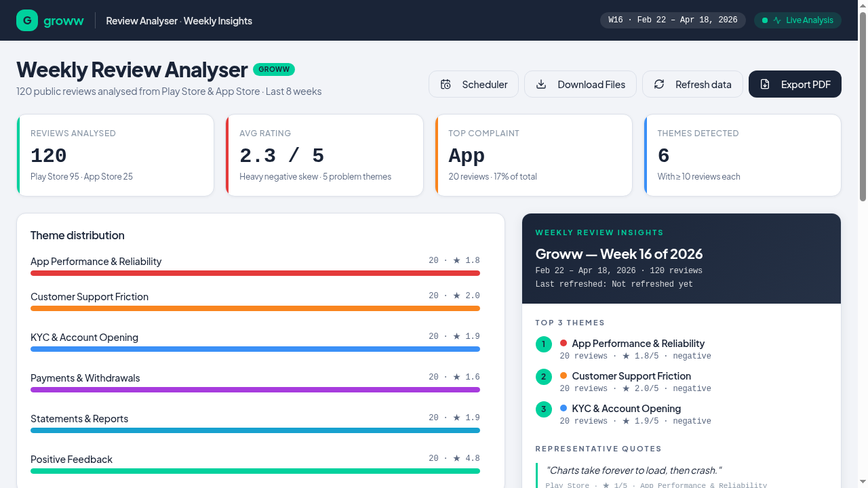Click the Reviews Analysed card
This screenshot has width=868, height=488.
115,155
